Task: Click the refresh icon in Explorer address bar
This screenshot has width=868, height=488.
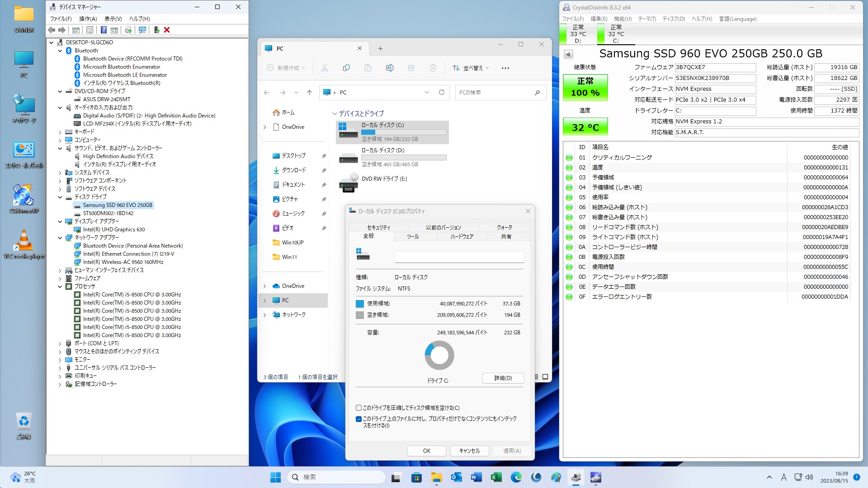Action: pos(441,92)
